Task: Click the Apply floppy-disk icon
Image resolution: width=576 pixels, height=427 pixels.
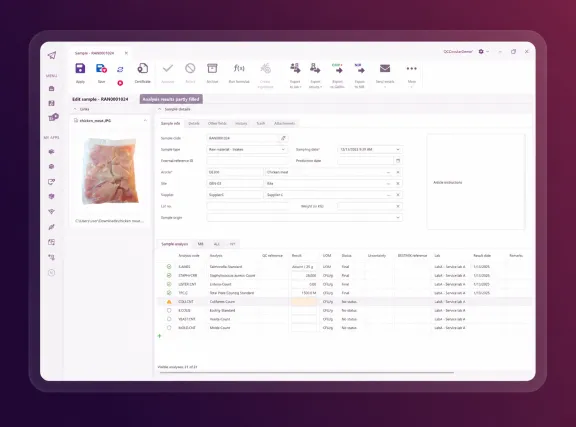Action: (80, 69)
